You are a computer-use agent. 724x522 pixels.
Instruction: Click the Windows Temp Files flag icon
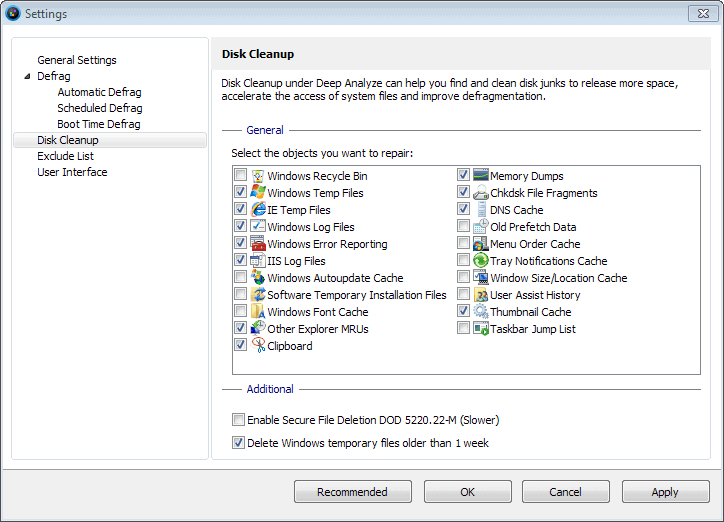tap(258, 192)
